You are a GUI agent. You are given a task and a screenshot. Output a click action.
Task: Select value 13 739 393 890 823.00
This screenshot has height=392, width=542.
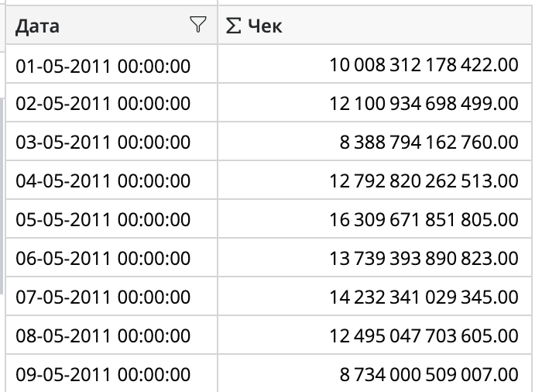pos(424,259)
